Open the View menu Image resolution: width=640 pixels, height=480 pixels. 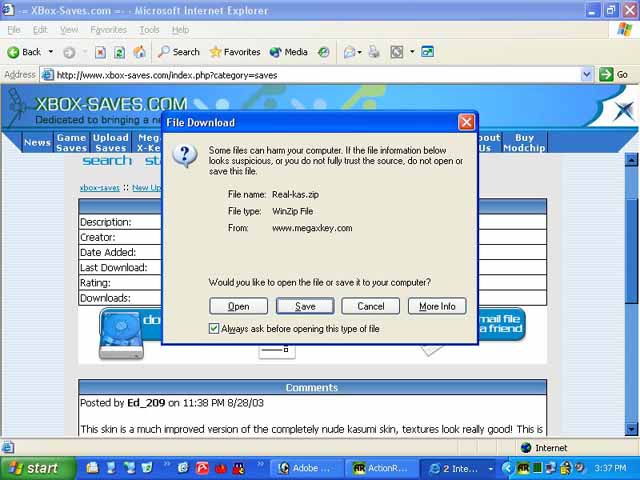tap(69, 30)
